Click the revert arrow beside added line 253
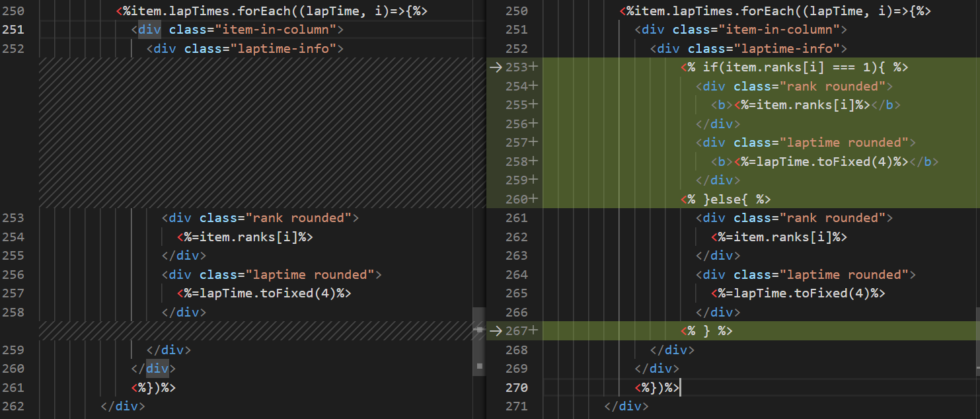This screenshot has width=980, height=419. (495, 67)
